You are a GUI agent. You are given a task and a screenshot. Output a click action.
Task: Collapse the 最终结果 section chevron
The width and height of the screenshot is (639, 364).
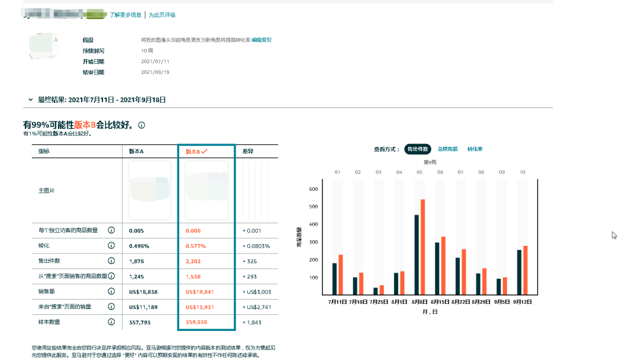point(31,100)
